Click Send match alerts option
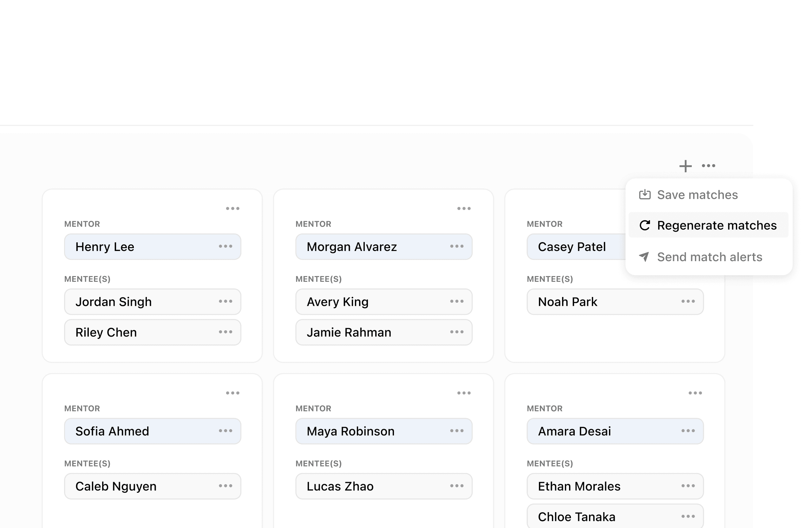 (x=709, y=257)
